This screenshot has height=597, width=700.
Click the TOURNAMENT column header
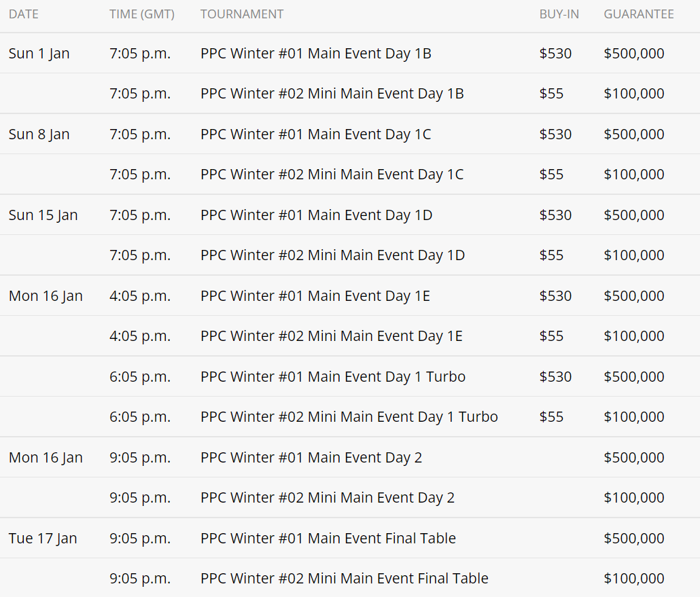242,14
